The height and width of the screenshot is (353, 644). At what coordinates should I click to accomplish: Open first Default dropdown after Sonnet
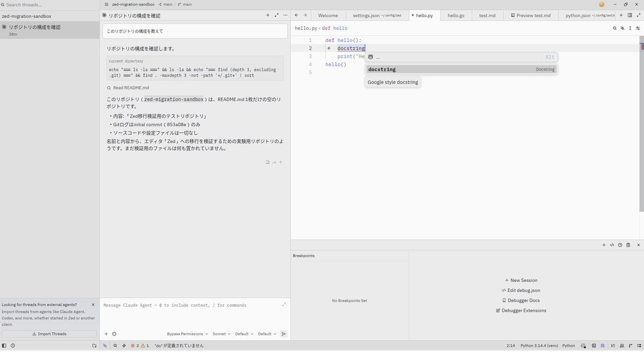[244, 334]
